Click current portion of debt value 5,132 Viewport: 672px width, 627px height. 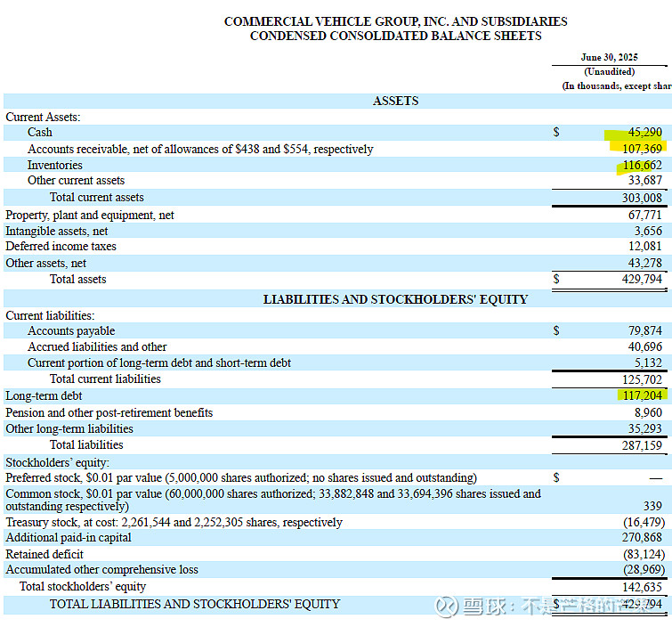(648, 362)
